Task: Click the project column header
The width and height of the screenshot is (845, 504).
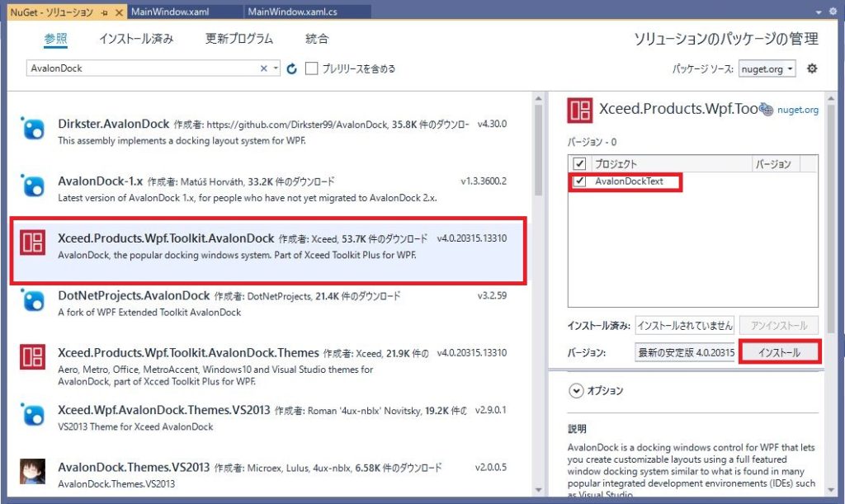Action: [x=671, y=163]
